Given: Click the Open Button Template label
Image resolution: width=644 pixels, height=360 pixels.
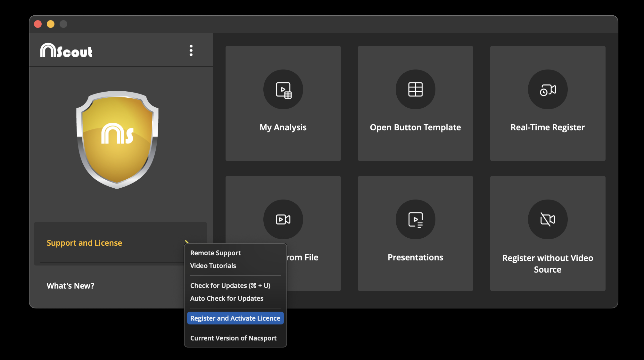Looking at the screenshot, I should click(x=416, y=127).
